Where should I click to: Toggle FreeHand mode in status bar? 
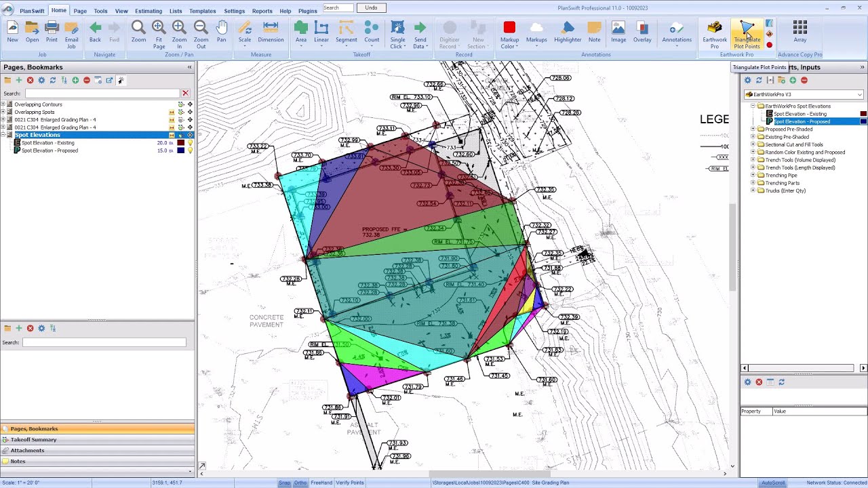point(321,483)
